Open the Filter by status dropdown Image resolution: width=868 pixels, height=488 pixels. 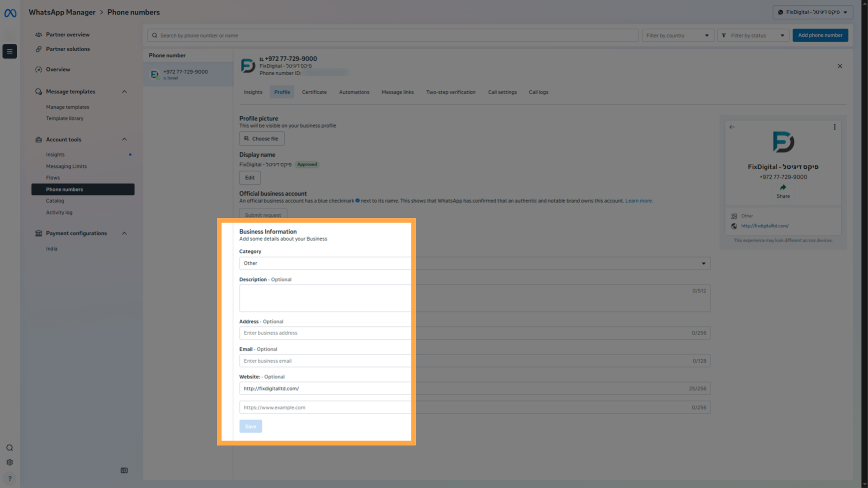click(753, 35)
